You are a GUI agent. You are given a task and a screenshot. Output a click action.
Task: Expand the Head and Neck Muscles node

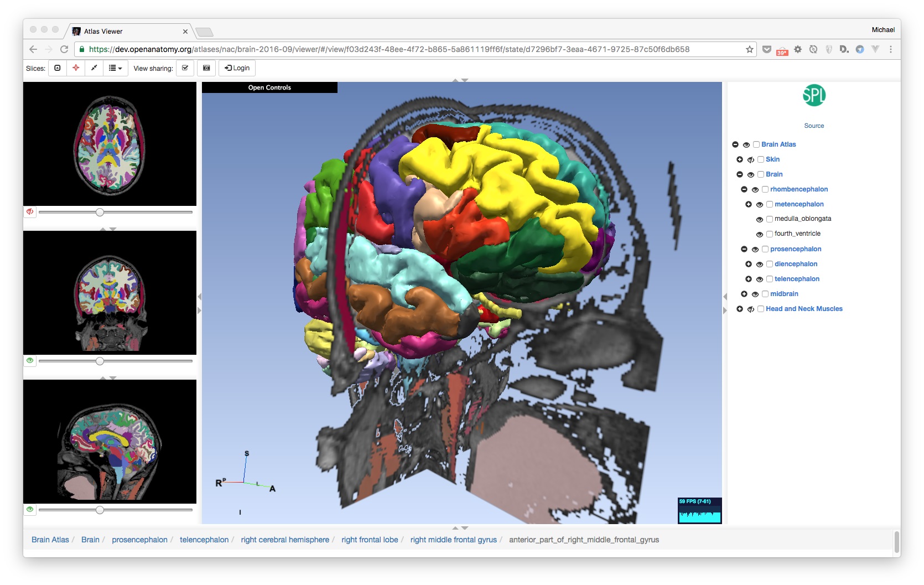pos(740,309)
